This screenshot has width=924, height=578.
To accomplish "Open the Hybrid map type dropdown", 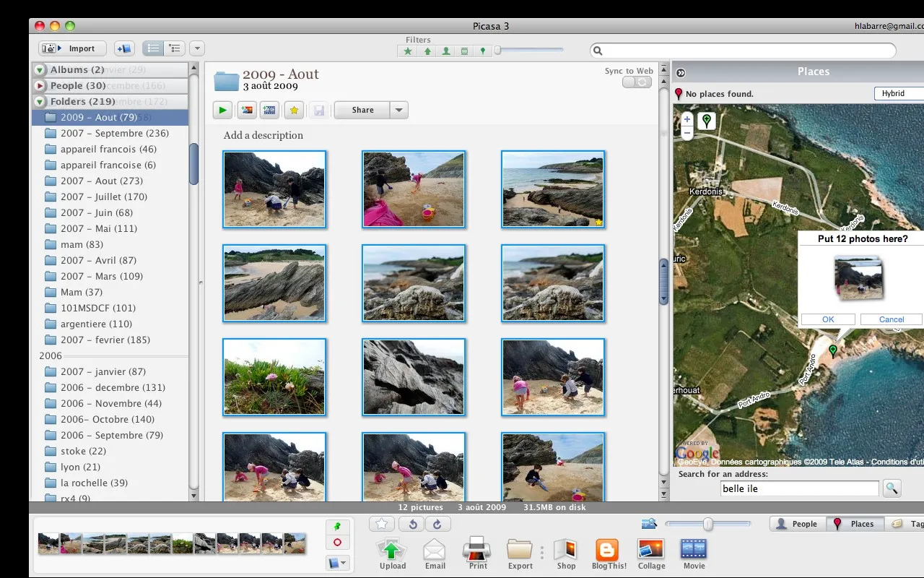I will 899,93.
